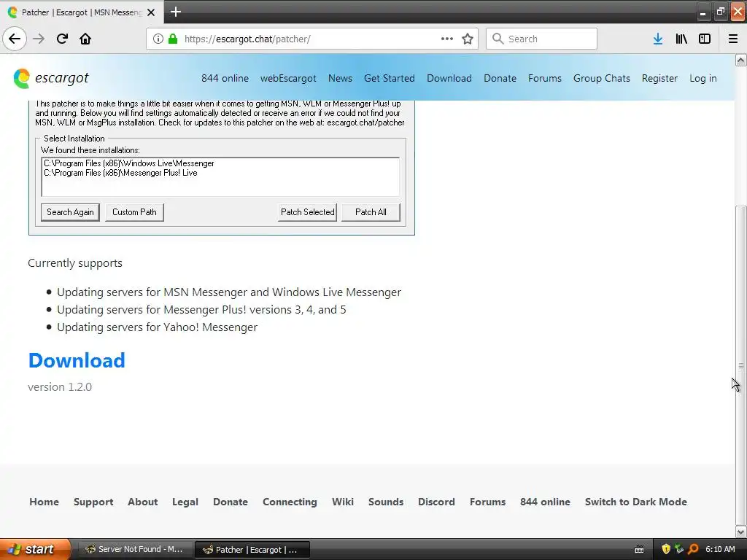Image resolution: width=747 pixels, height=560 pixels.
Task: Bookmark this page with the star
Action: point(468,39)
